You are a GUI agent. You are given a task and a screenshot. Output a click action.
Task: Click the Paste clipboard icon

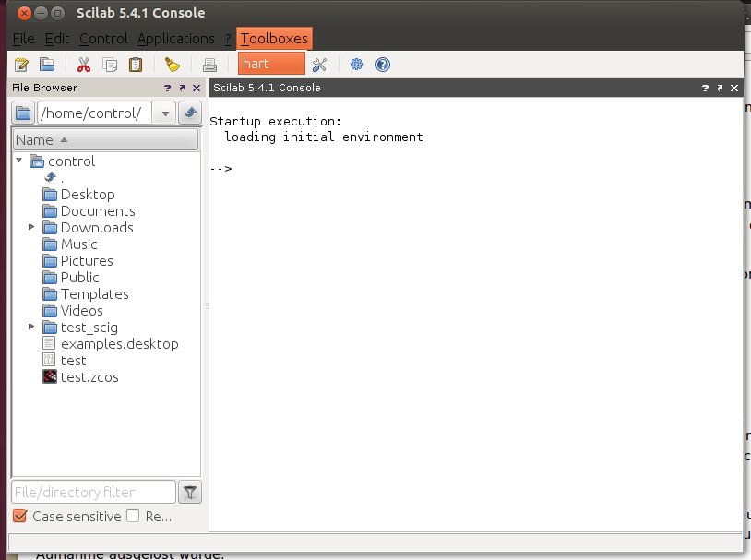[x=136, y=65]
